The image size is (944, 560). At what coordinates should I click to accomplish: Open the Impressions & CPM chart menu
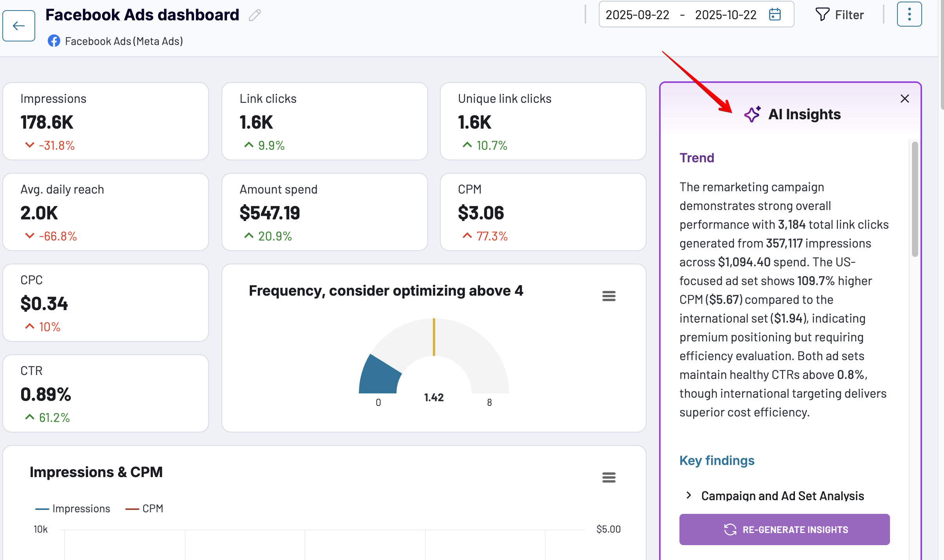click(609, 477)
